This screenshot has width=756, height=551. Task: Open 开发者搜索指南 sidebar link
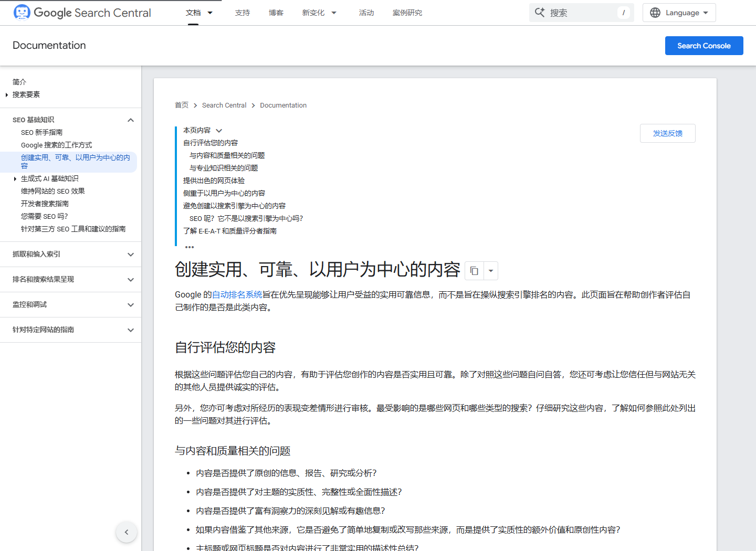(45, 204)
